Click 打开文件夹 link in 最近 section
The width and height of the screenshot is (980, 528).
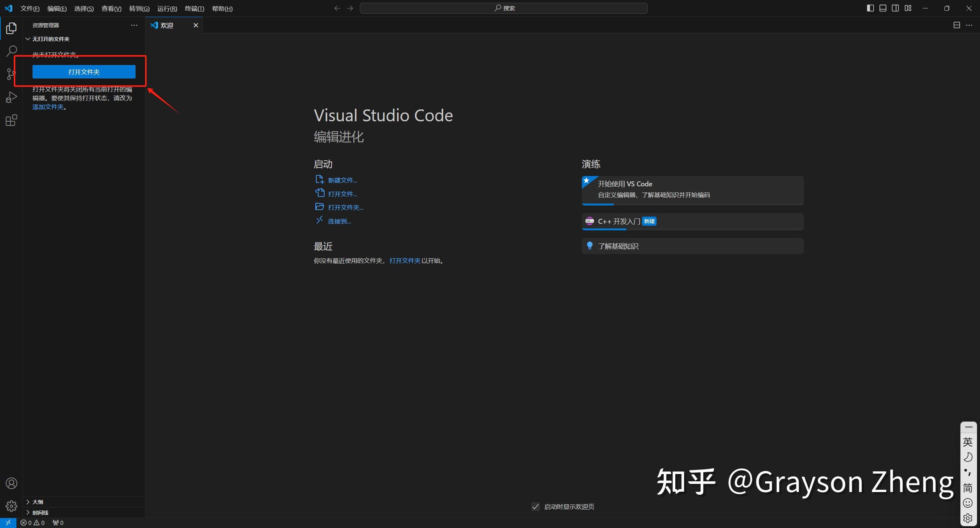click(405, 261)
